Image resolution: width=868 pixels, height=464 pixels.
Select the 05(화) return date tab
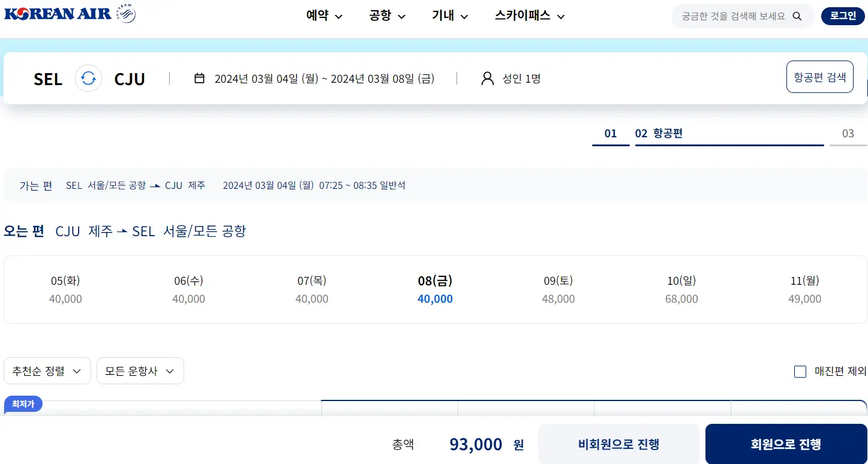[65, 290]
